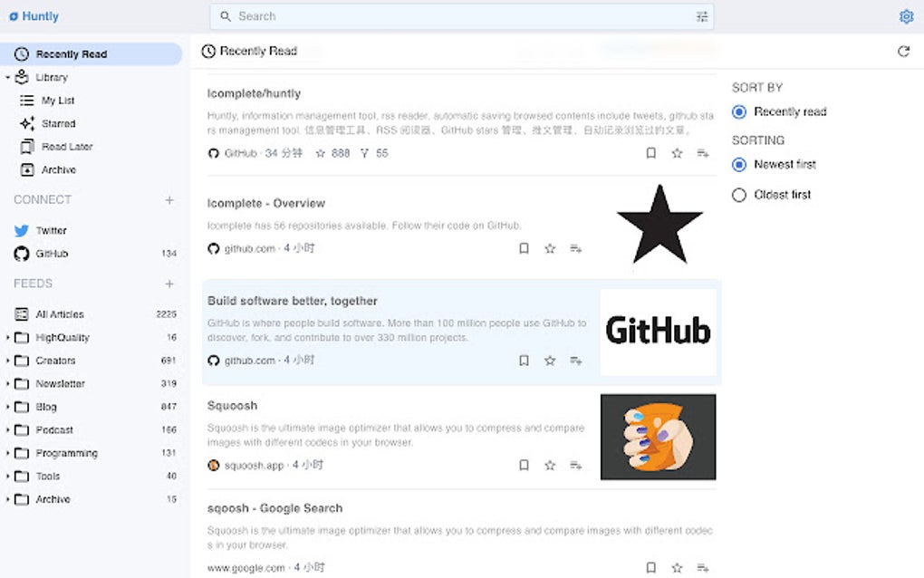Viewport: 924px width, 578px height.
Task: Open search filter options icon
Action: click(702, 16)
